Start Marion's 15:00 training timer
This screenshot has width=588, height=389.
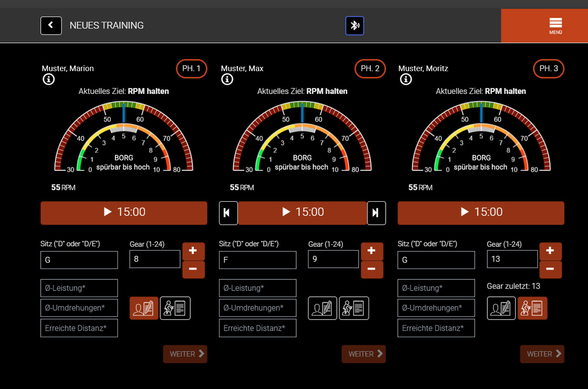(124, 212)
